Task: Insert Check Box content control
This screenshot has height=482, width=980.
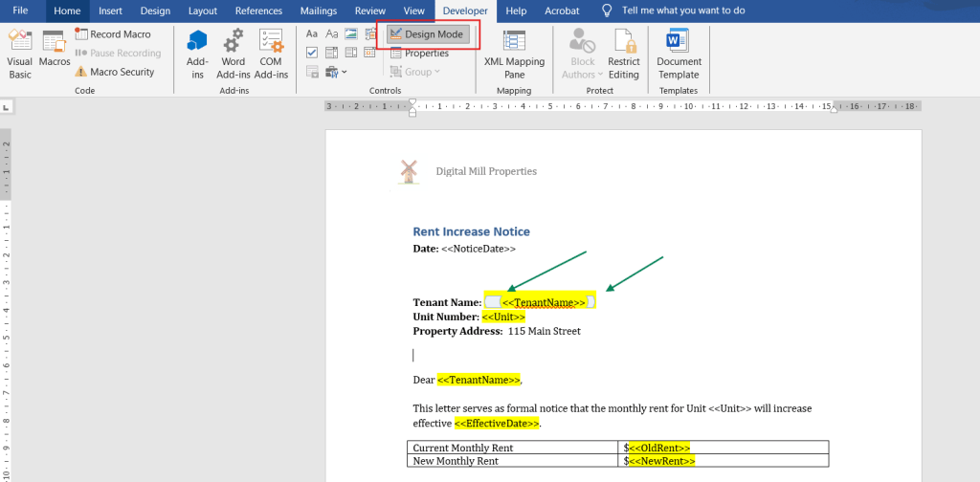Action: tap(312, 53)
